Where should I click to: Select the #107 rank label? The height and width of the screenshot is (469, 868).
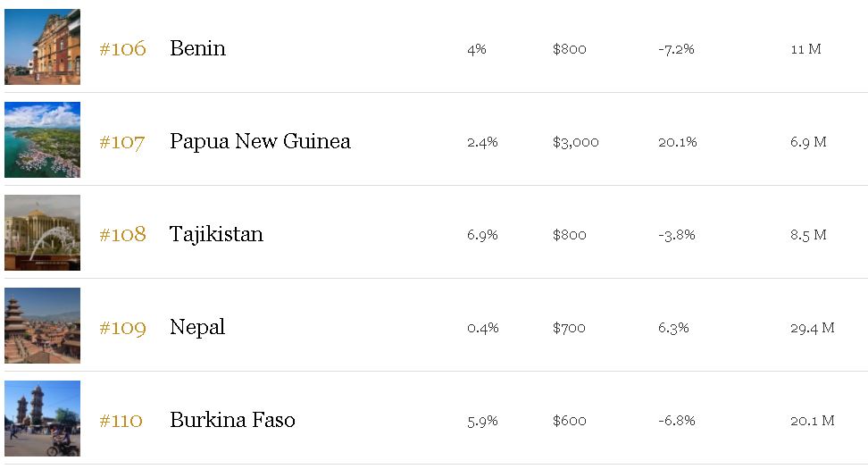(122, 141)
